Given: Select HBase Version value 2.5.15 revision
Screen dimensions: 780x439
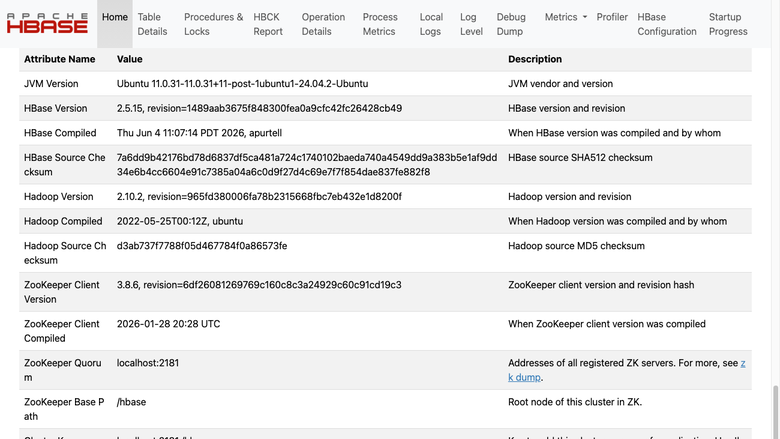Looking at the screenshot, I should tap(259, 108).
